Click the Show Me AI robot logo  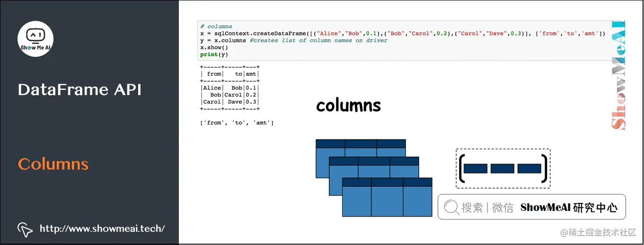[35, 39]
